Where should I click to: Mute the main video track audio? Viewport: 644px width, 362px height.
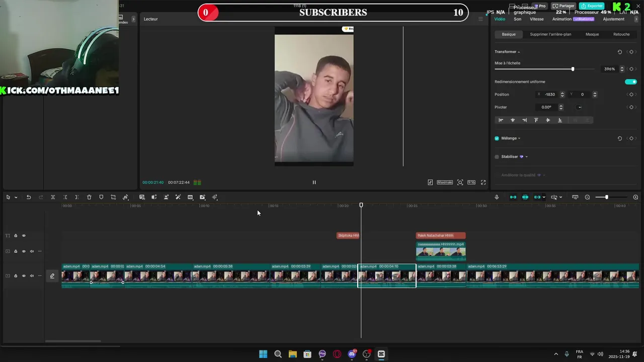(x=32, y=276)
